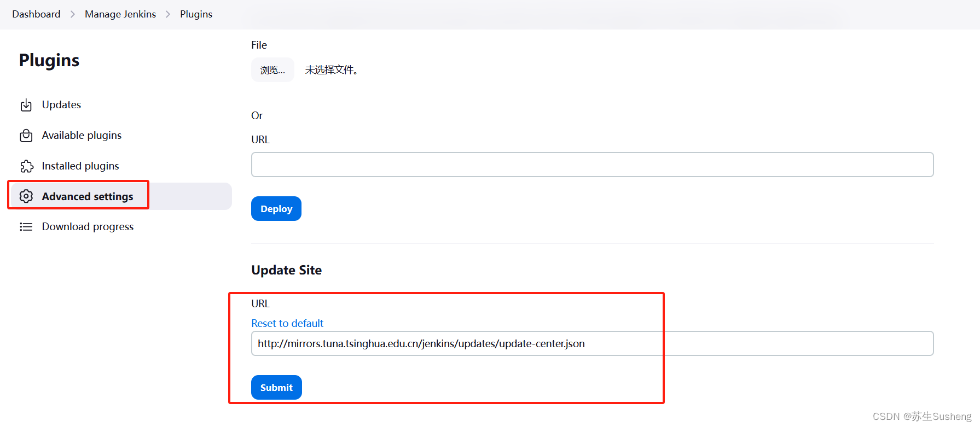Click the Updates download icon
980x427 pixels.
(x=26, y=105)
